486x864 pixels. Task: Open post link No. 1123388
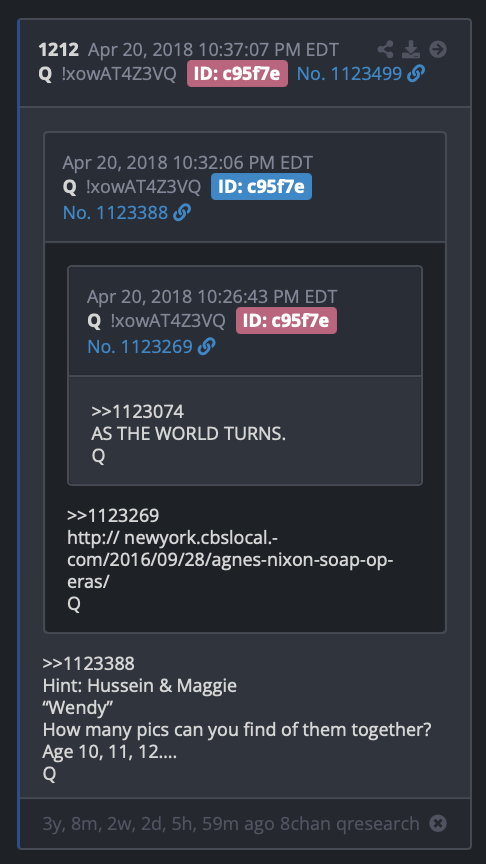tap(115, 213)
